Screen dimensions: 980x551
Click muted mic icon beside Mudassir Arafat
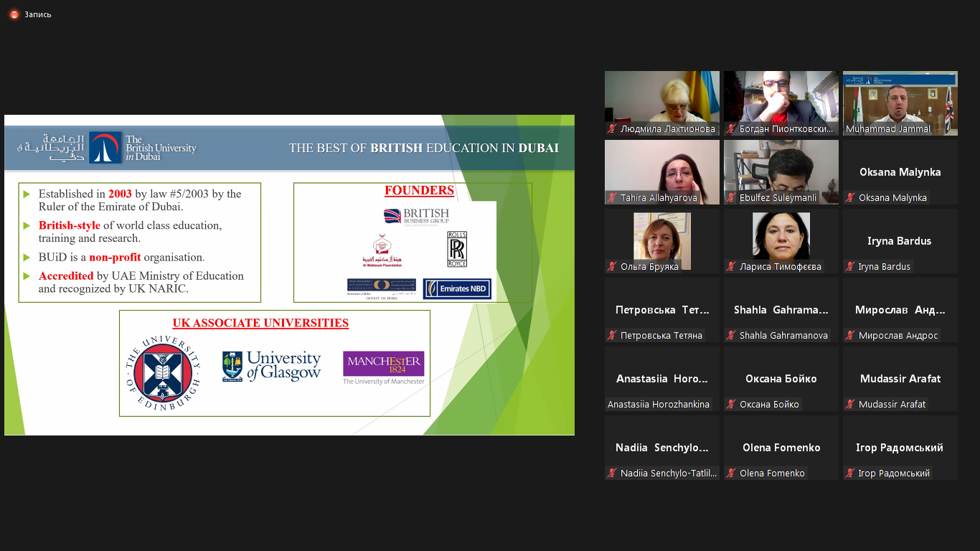click(x=850, y=405)
